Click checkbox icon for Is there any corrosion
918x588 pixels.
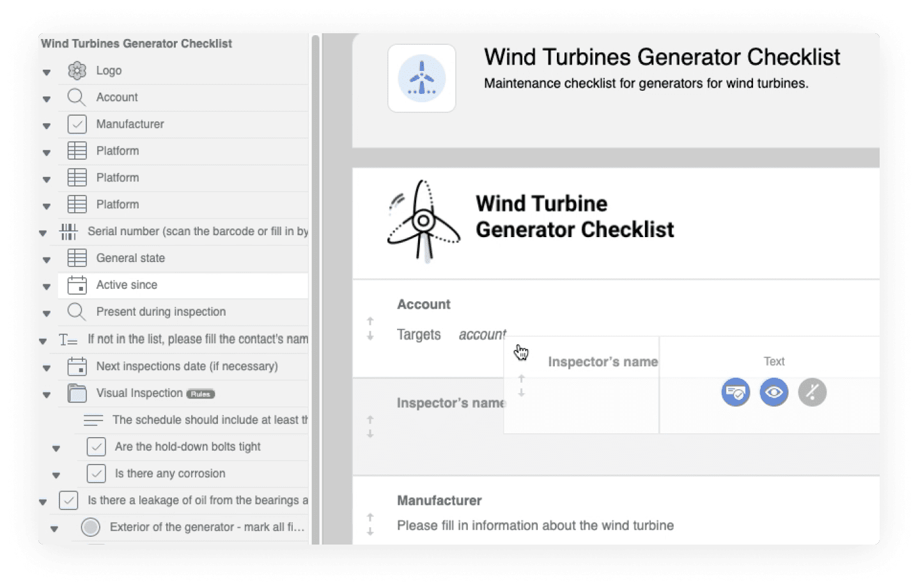(x=96, y=474)
